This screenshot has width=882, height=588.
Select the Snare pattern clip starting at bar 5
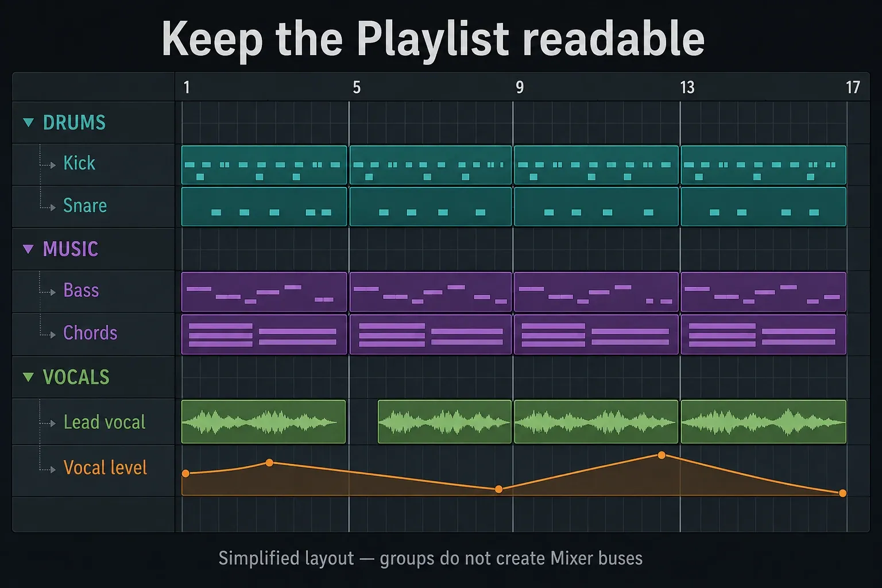pos(431,207)
